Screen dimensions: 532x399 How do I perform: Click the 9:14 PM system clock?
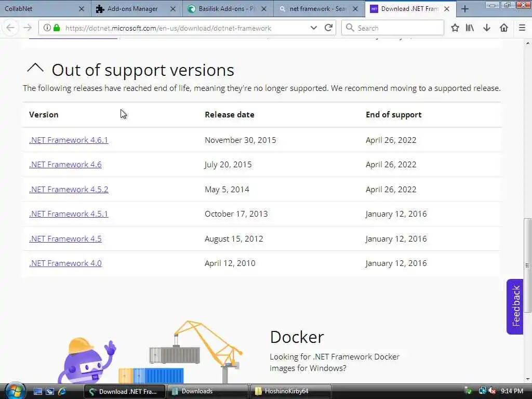pyautogui.click(x=512, y=391)
